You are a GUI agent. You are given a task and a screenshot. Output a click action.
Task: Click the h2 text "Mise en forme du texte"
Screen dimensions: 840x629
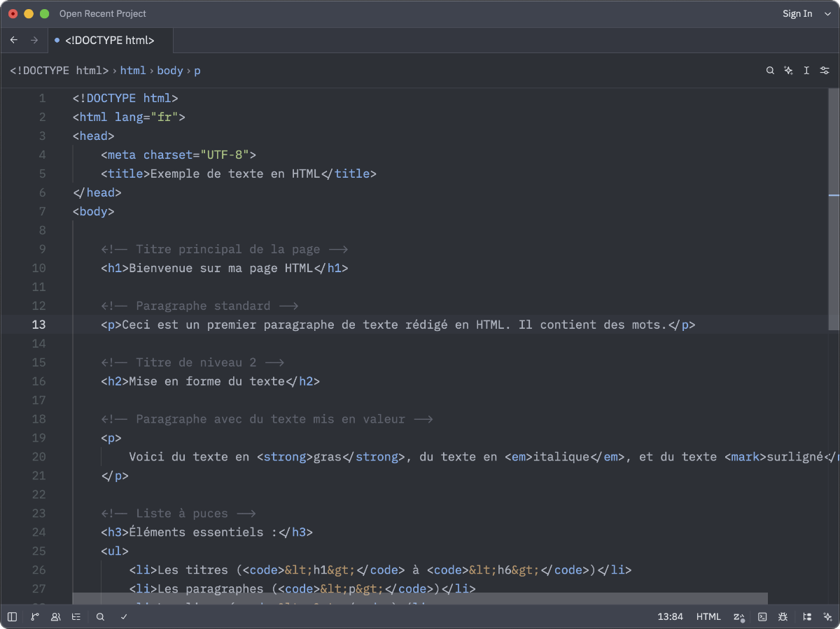point(206,381)
